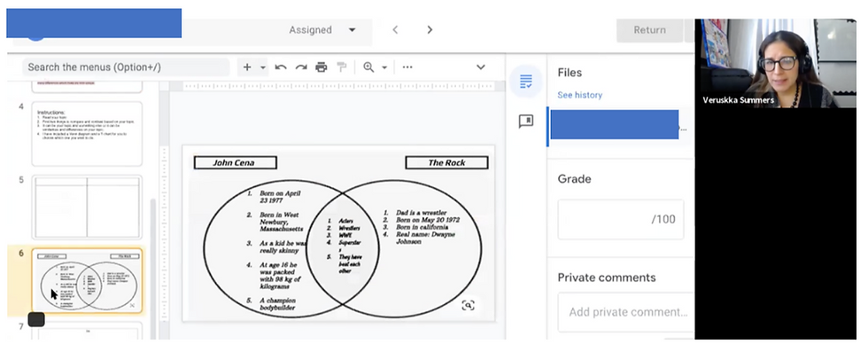Click 'As a kid he was really skinny' text

click(283, 247)
